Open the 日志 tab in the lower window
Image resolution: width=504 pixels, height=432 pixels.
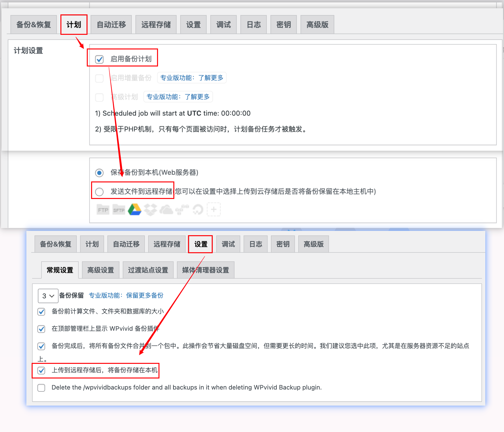point(256,244)
